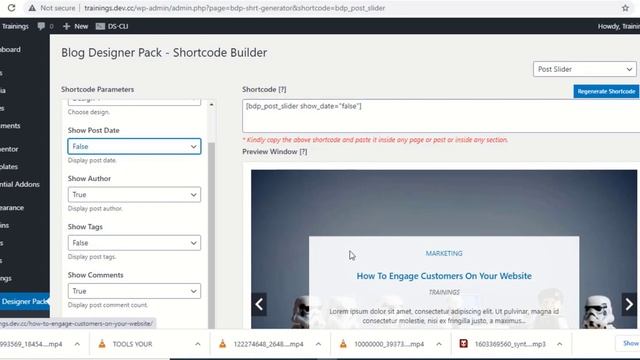Open the 993569_18454 mp4 download item
Viewport: 640px width, 360px height.
tap(31, 344)
